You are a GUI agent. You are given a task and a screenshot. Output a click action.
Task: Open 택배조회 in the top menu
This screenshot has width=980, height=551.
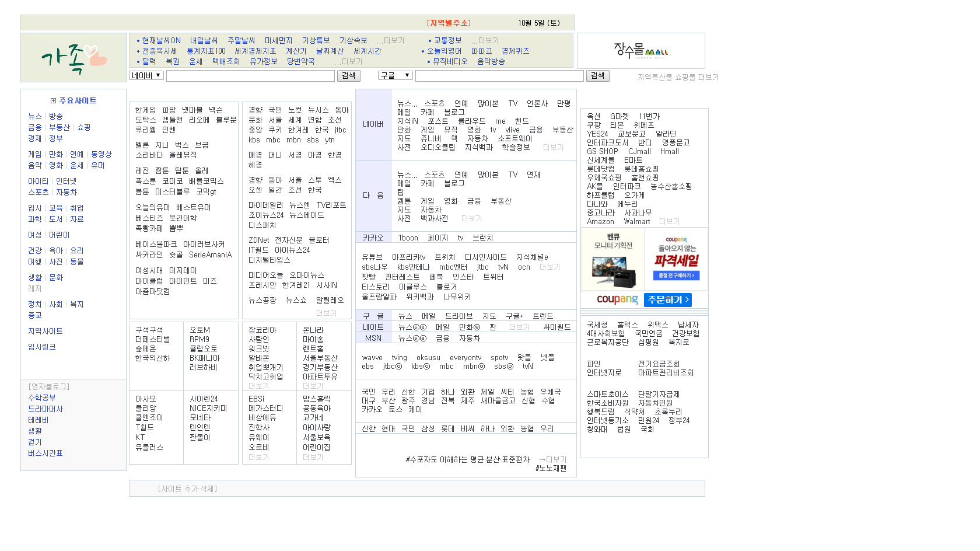pyautogui.click(x=226, y=61)
